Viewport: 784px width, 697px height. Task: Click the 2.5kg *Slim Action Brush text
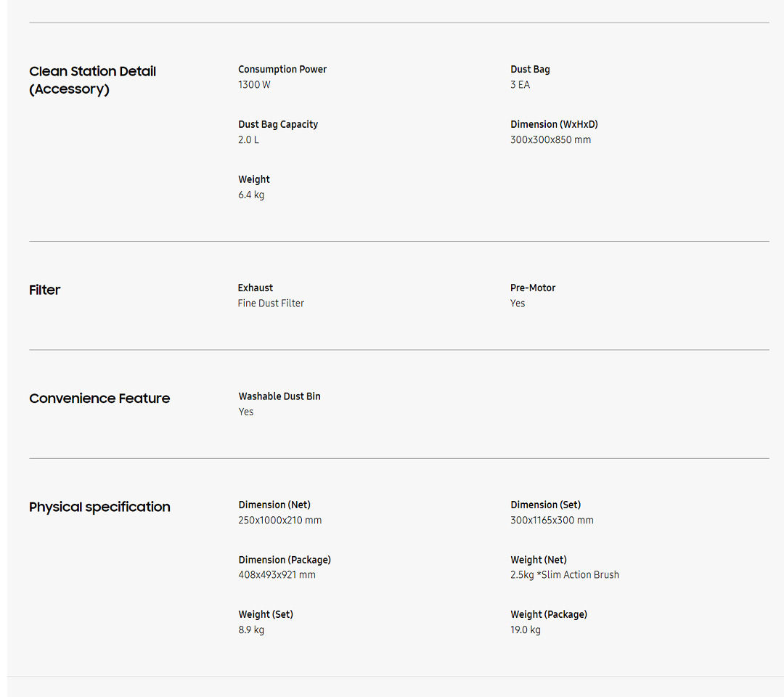pyautogui.click(x=565, y=575)
